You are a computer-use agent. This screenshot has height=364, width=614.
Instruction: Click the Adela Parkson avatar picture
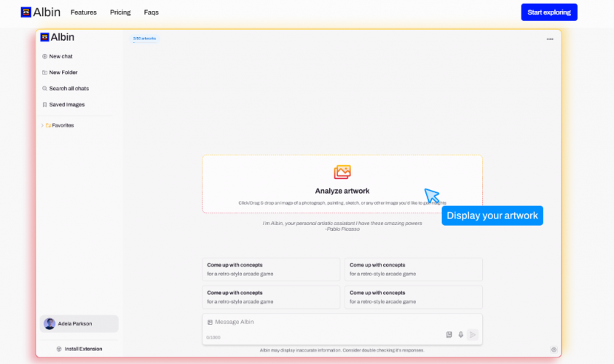(x=50, y=324)
